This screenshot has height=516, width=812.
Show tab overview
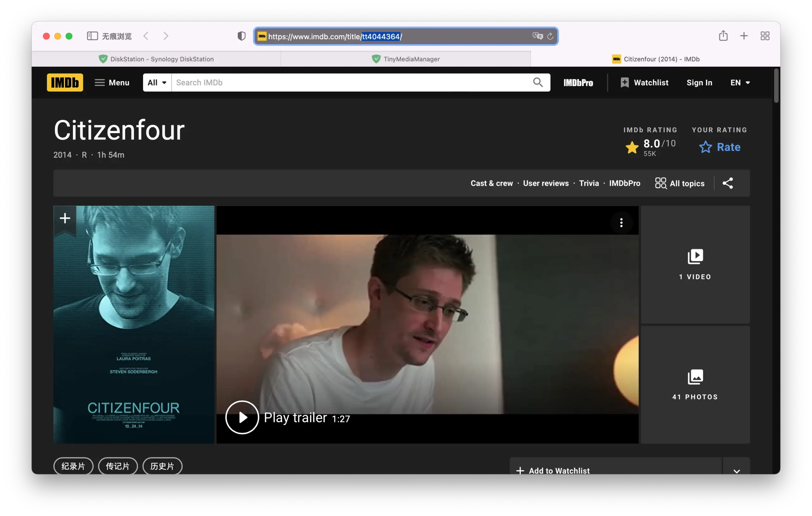[765, 36]
